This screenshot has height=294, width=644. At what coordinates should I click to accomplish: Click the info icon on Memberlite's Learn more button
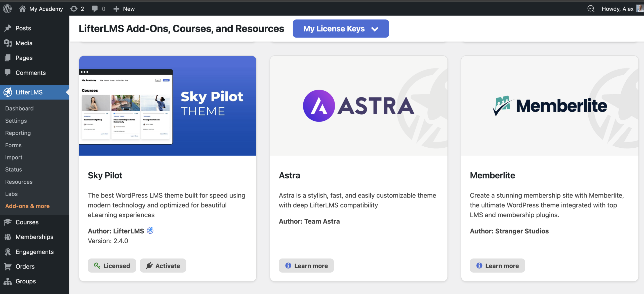coord(479,266)
